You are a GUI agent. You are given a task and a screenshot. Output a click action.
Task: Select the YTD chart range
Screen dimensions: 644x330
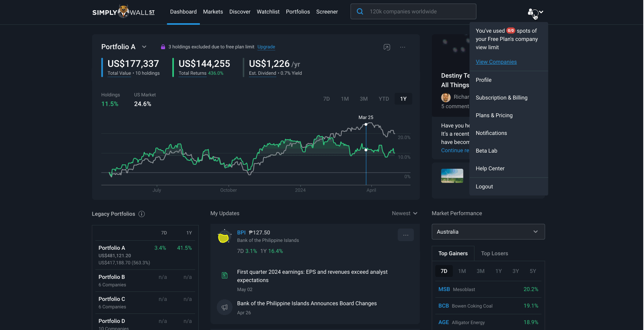384,99
